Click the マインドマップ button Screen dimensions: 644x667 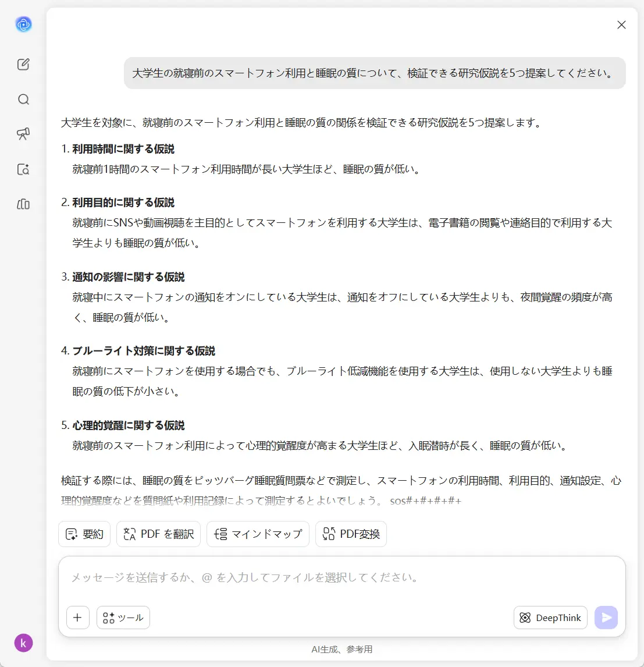click(258, 534)
